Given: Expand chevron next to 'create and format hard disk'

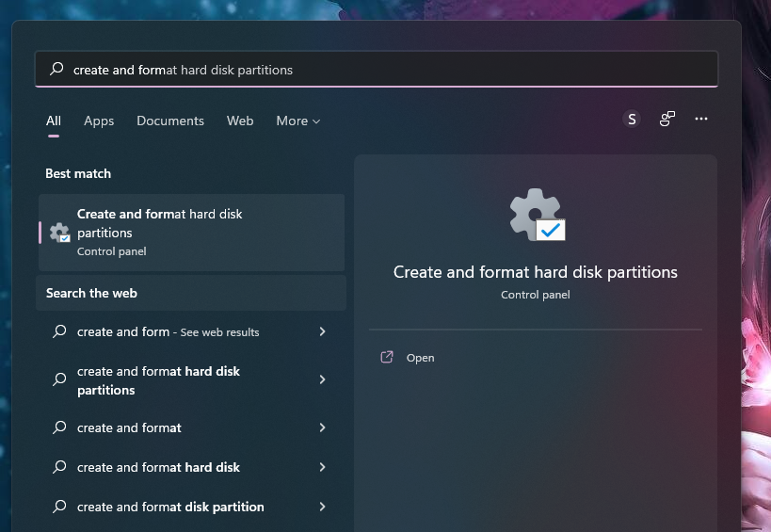Looking at the screenshot, I should tap(323, 467).
